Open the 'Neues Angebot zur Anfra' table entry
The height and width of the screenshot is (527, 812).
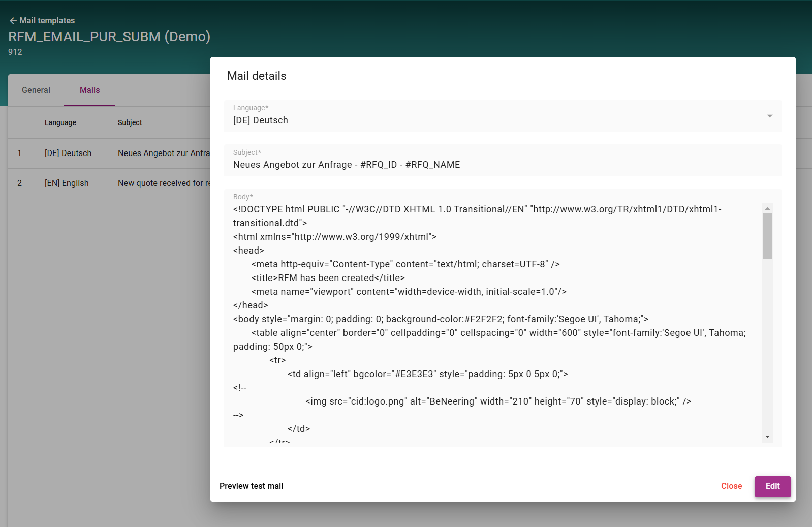[164, 153]
